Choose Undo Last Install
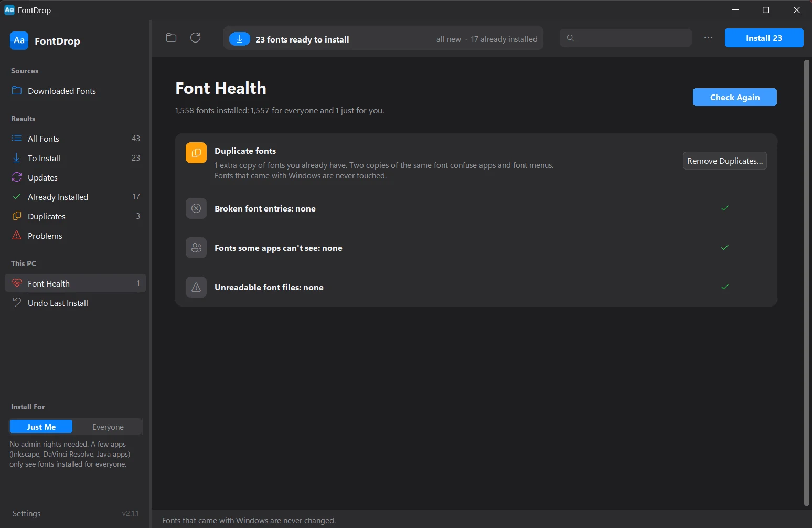812x528 pixels. [x=76, y=303]
